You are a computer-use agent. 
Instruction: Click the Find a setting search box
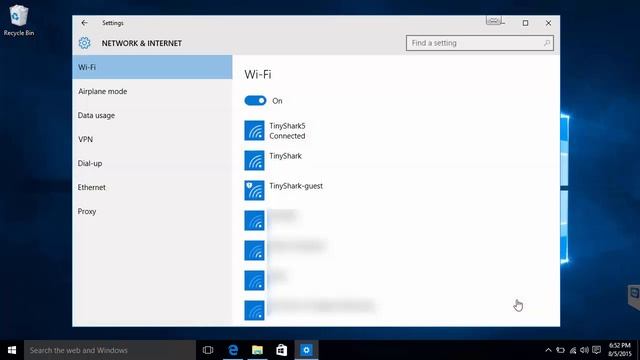click(x=480, y=43)
